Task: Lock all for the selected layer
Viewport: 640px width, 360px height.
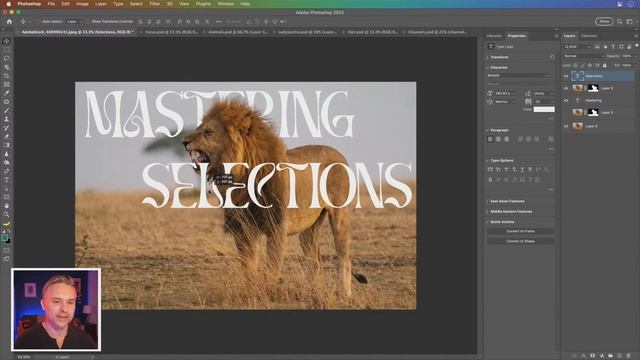Action: click(604, 65)
